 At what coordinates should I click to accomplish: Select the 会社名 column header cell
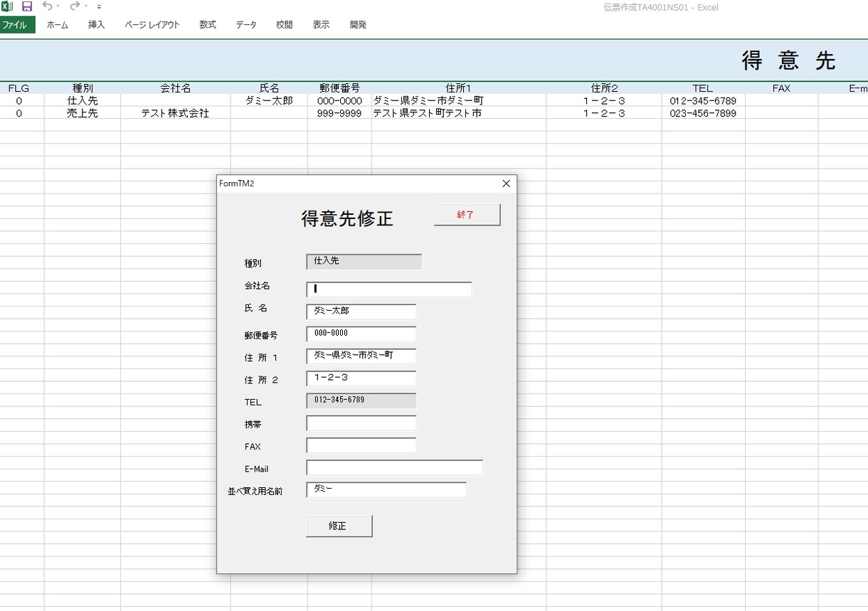pos(176,88)
